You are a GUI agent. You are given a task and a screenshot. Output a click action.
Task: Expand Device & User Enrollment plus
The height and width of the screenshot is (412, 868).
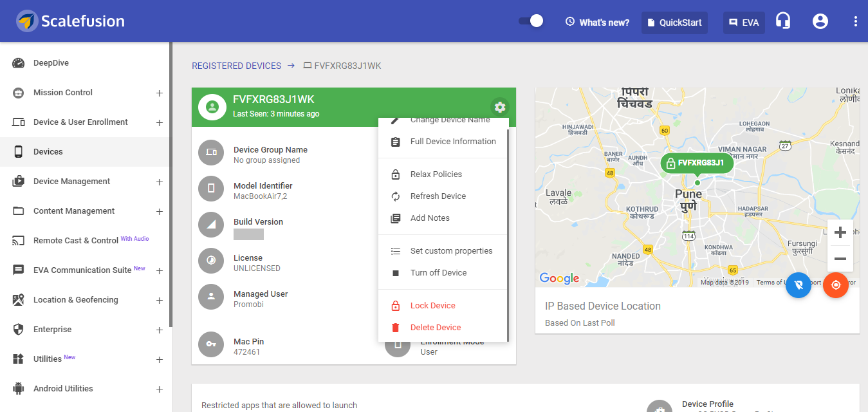pyautogui.click(x=160, y=123)
